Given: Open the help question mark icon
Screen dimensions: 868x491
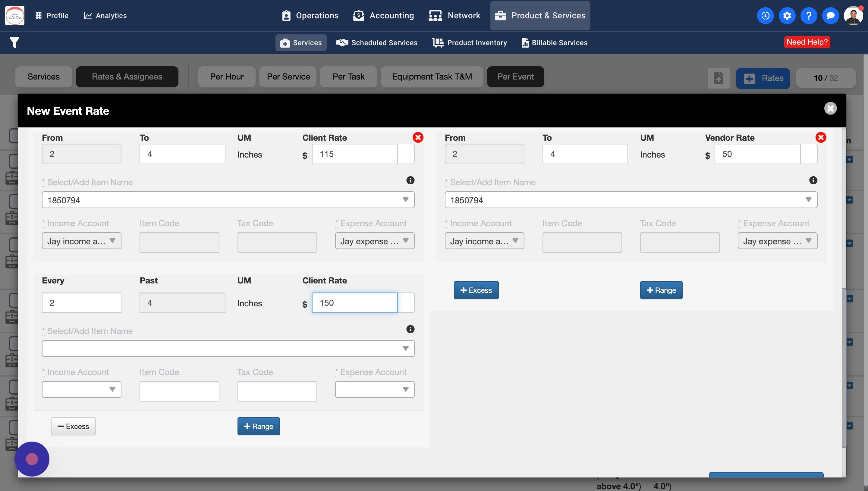Looking at the screenshot, I should tap(808, 15).
